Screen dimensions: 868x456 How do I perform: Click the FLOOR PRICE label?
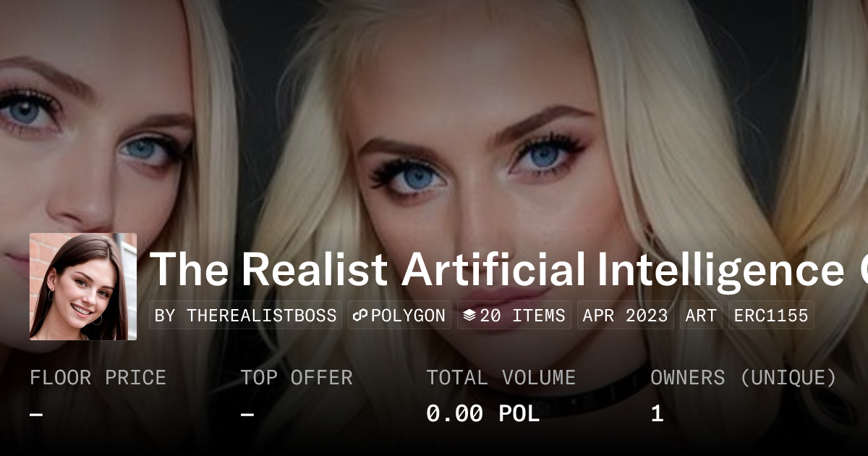pyautogui.click(x=98, y=378)
